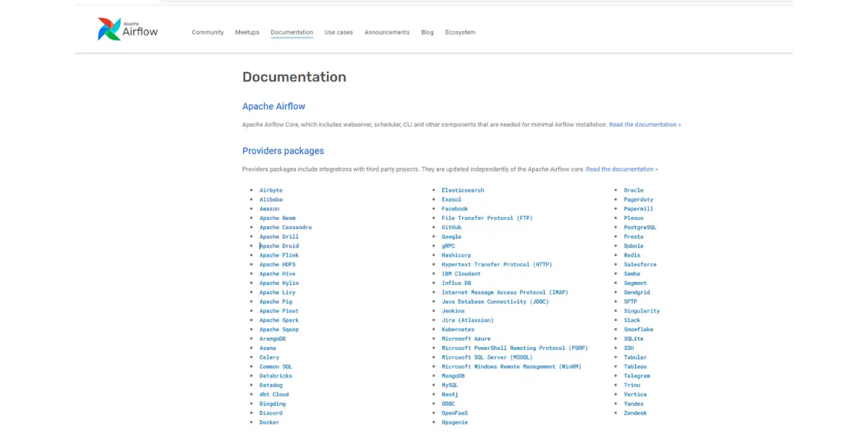
Task: Open the Celery provider link
Action: [x=270, y=357]
